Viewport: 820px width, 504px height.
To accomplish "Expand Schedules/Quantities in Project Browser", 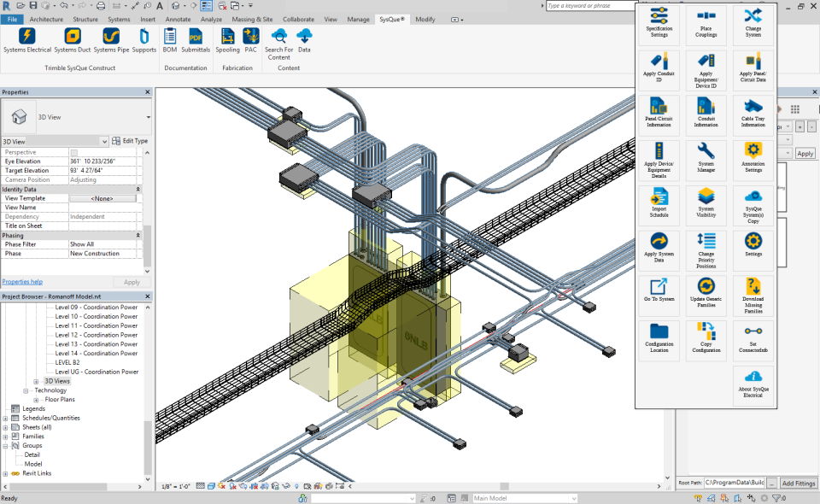I will pyautogui.click(x=5, y=418).
